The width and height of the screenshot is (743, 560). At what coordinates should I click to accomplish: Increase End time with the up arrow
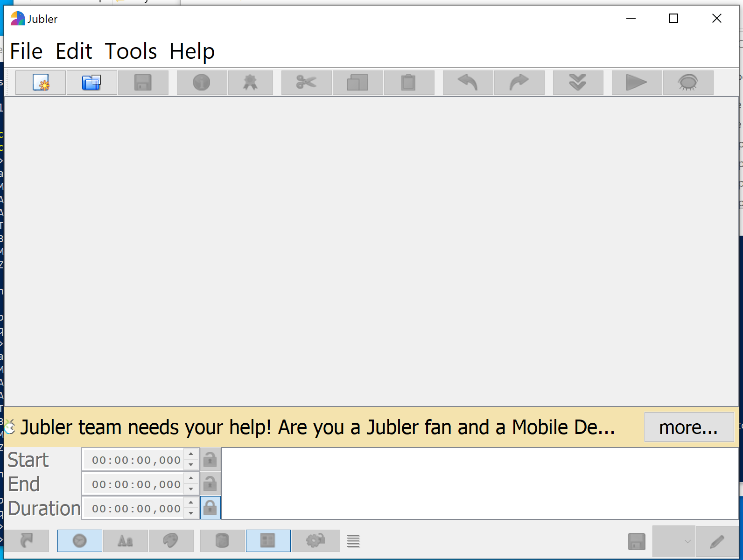point(191,478)
